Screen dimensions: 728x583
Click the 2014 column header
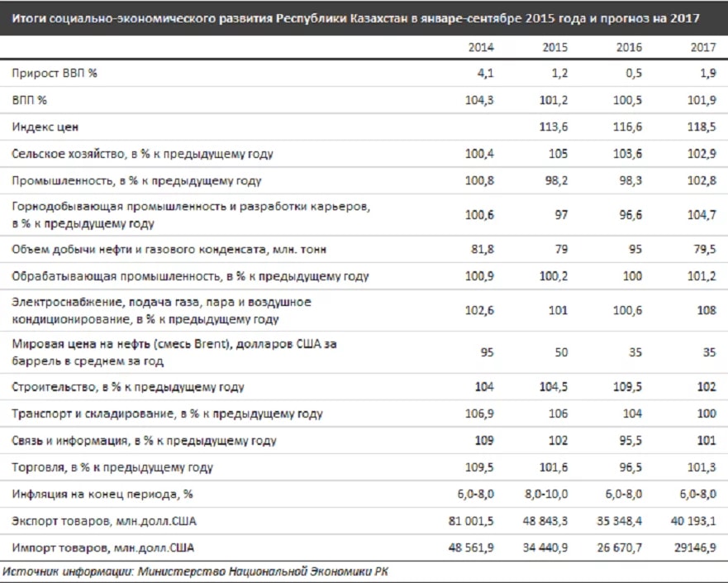pyautogui.click(x=481, y=47)
